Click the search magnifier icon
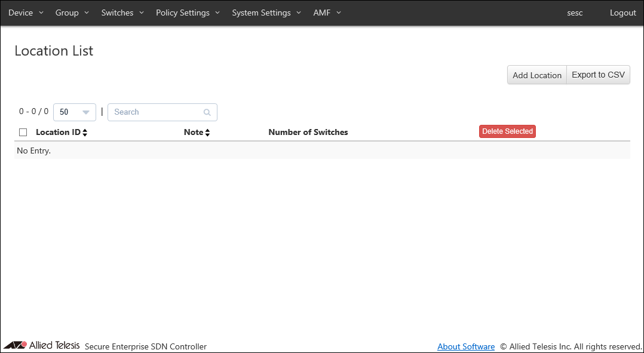 click(x=207, y=112)
